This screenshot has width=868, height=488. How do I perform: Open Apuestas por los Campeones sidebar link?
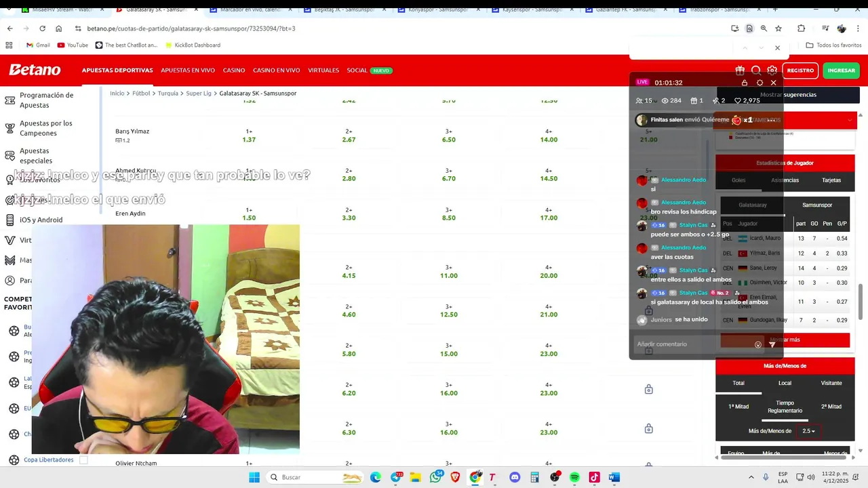(46, 128)
